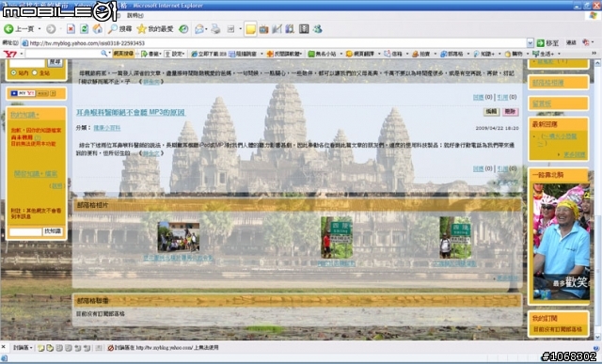Viewport: 602px width, 364px height.
Task: Open 部落格 on the Yahoo toolbar
Action: [x=451, y=54]
